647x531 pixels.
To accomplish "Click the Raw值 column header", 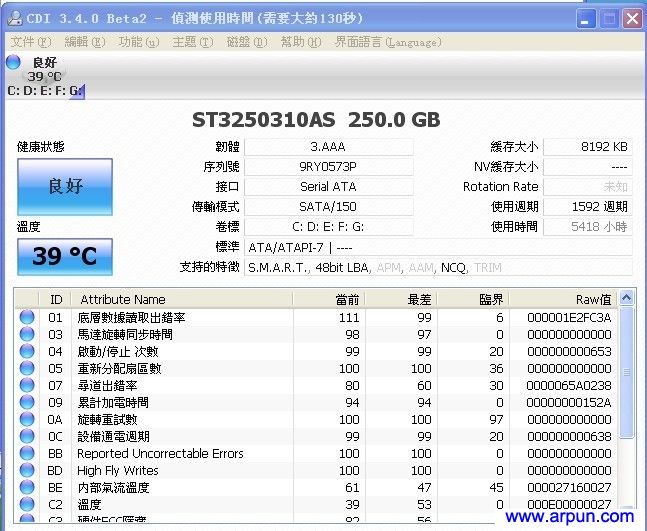I will coord(594,299).
